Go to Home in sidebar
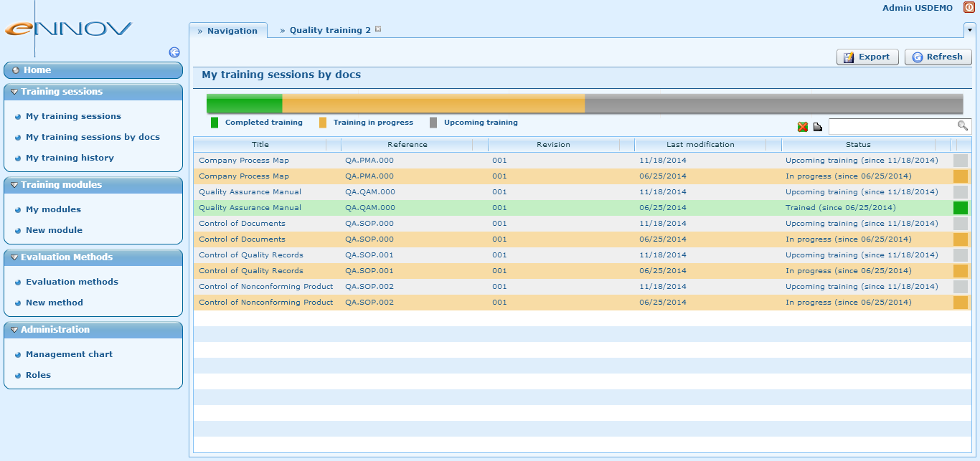 [93, 70]
